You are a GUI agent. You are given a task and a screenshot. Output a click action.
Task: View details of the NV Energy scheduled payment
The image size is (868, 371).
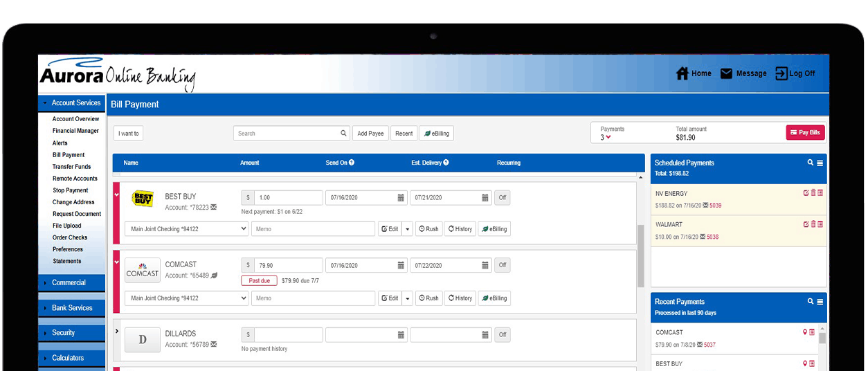(x=820, y=193)
